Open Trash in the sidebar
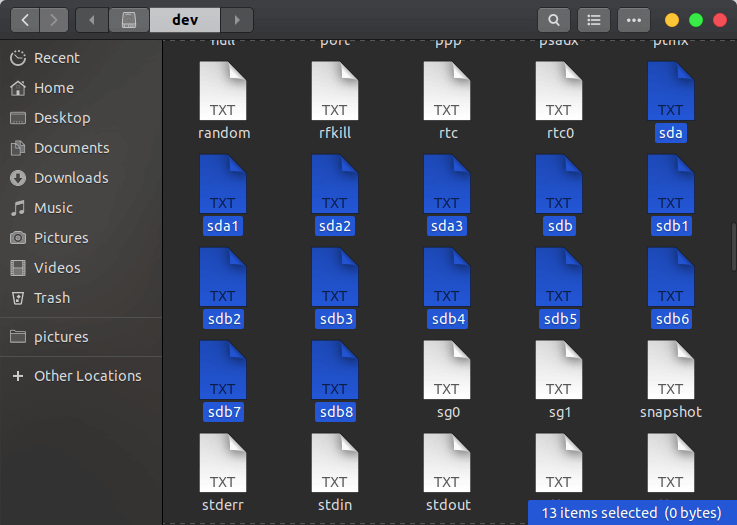 pos(51,298)
